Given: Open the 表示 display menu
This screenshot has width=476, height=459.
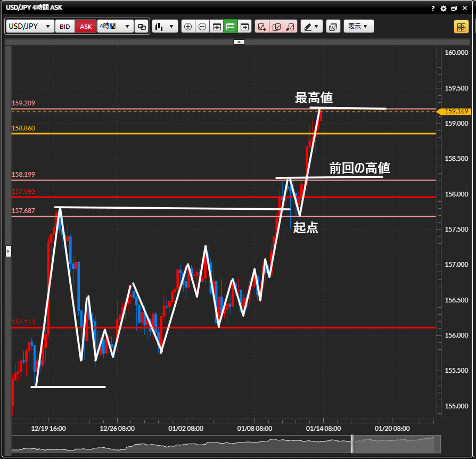Looking at the screenshot, I should pyautogui.click(x=358, y=26).
